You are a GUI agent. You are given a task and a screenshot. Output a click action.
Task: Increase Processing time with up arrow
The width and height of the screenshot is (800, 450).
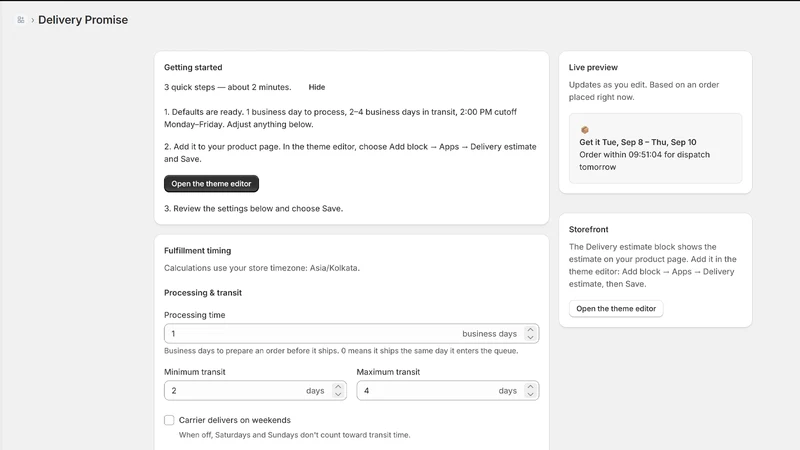[530, 330]
